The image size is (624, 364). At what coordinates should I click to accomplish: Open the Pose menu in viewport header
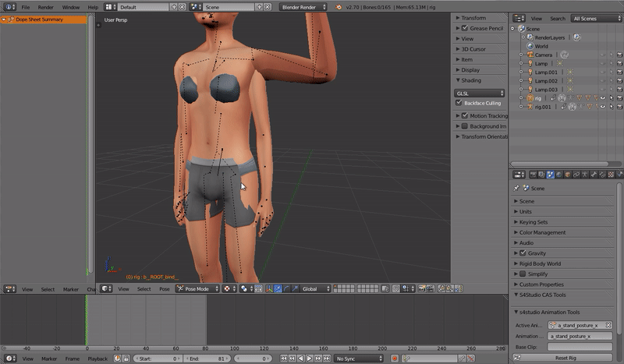point(165,289)
